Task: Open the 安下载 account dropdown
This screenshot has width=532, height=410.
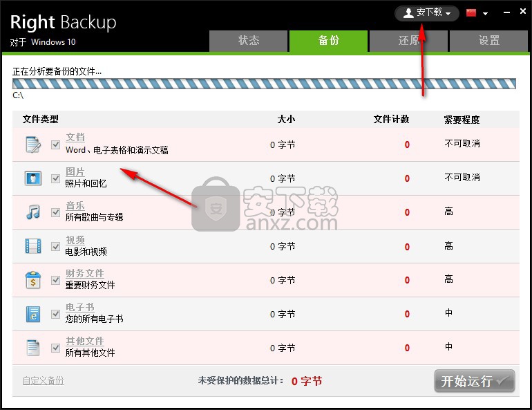Action: point(427,13)
